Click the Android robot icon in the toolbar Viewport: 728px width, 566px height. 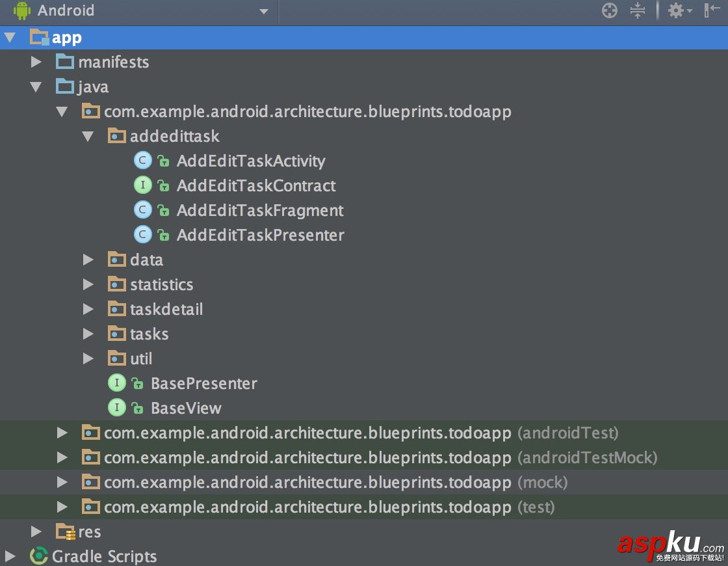23,10
